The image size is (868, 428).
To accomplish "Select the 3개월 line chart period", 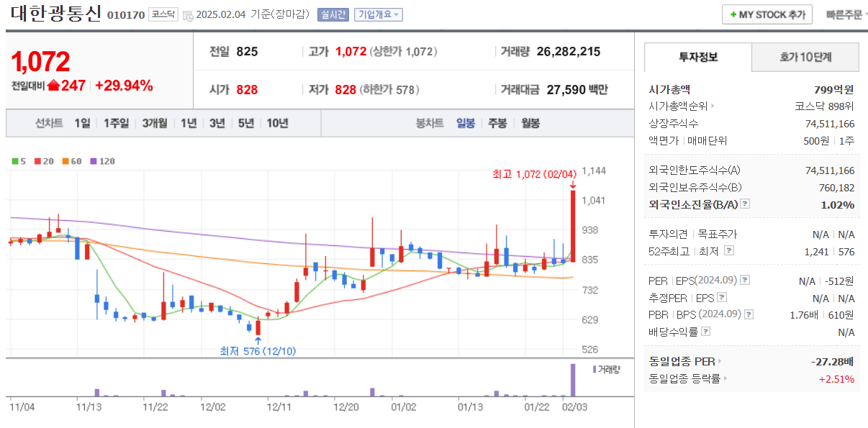I will click(155, 123).
